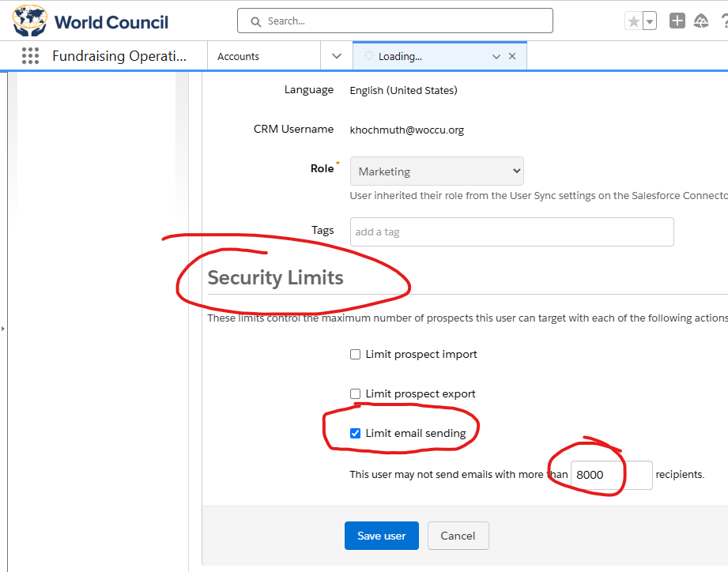Expand the Loading tab actions chevron
Viewport: 728px width, 572px height.
click(496, 57)
